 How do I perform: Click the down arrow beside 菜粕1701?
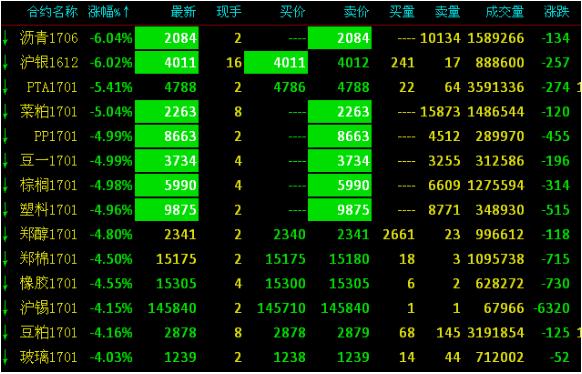click(x=5, y=112)
